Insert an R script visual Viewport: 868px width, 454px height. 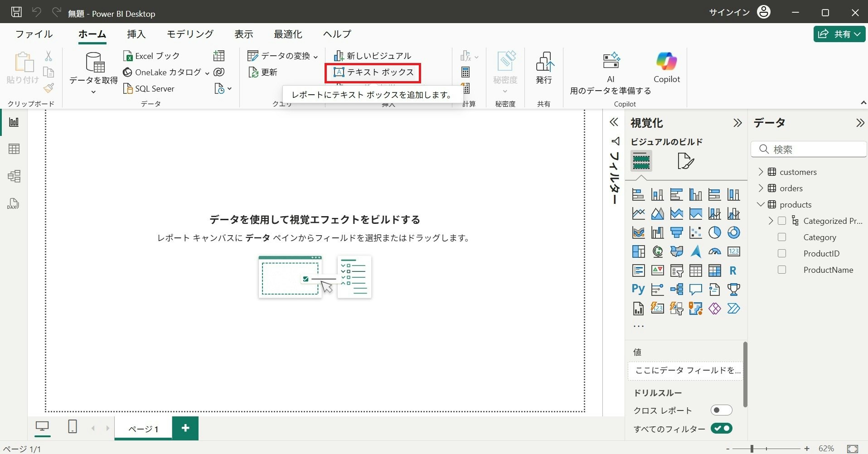tap(733, 270)
